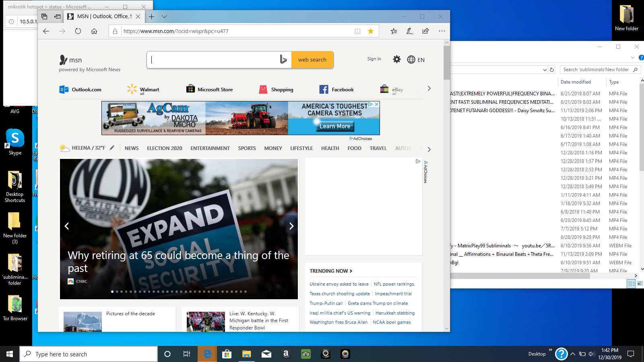Set these tabs aside icon

57,16
